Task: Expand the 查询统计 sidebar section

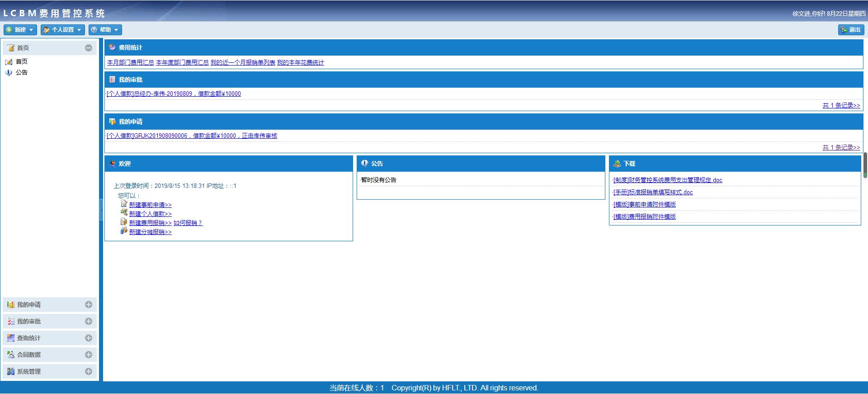Action: 89,338
